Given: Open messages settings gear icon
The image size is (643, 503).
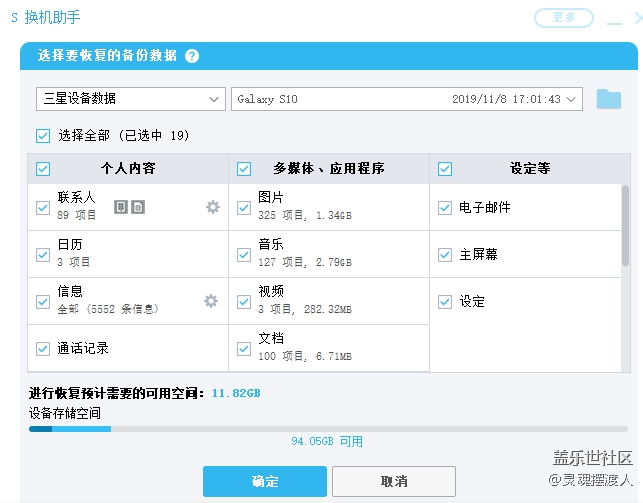Looking at the screenshot, I should pos(211,301).
